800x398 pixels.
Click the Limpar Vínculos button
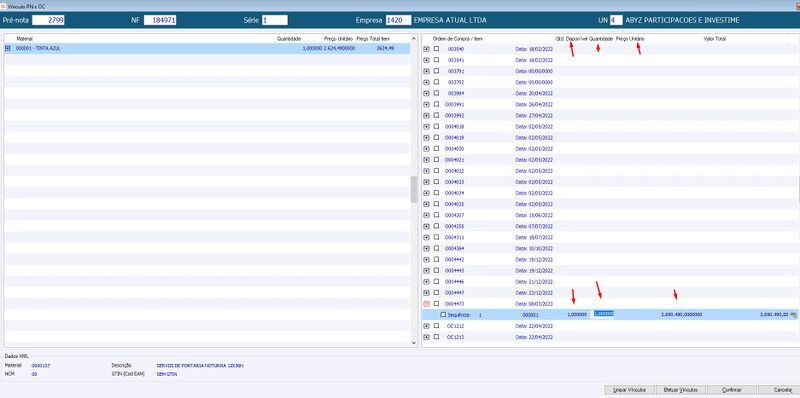pos(629,390)
